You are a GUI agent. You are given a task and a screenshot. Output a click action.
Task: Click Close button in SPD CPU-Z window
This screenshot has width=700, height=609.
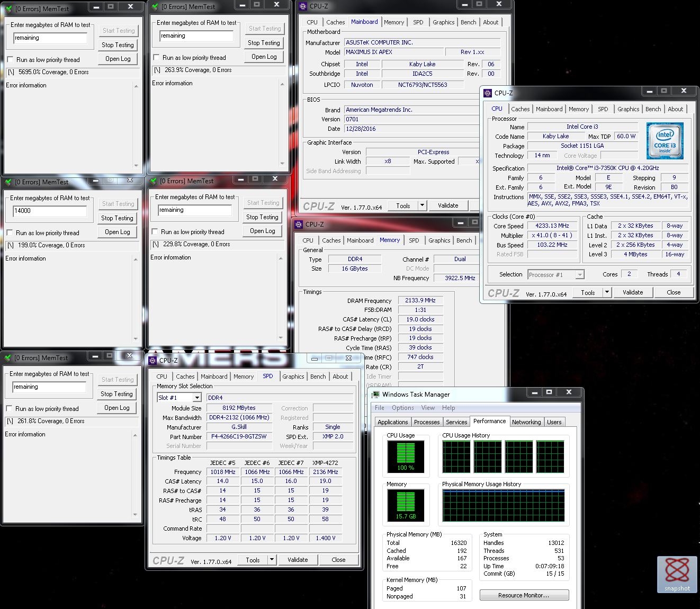pyautogui.click(x=338, y=560)
